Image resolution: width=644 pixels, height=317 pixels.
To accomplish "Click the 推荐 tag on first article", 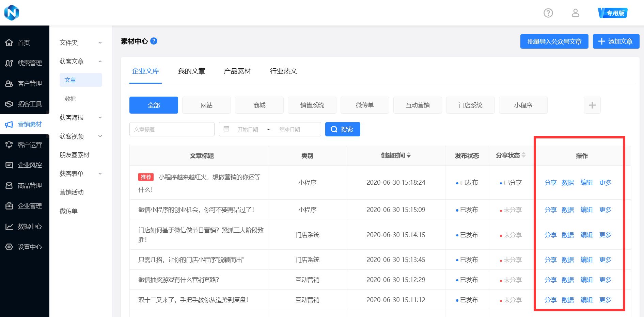I will click(x=146, y=177).
